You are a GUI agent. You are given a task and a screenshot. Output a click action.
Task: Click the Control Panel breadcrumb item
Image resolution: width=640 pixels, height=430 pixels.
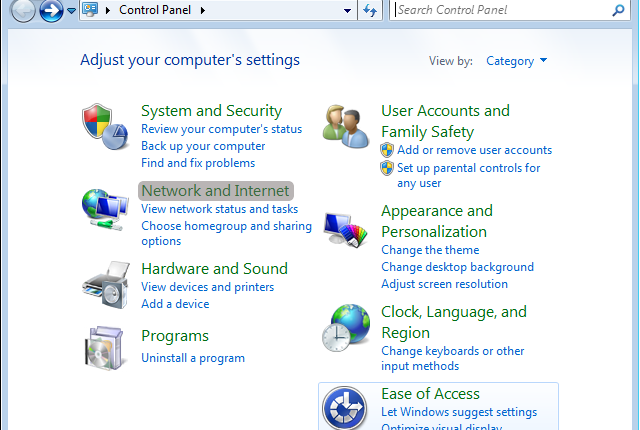tap(156, 11)
